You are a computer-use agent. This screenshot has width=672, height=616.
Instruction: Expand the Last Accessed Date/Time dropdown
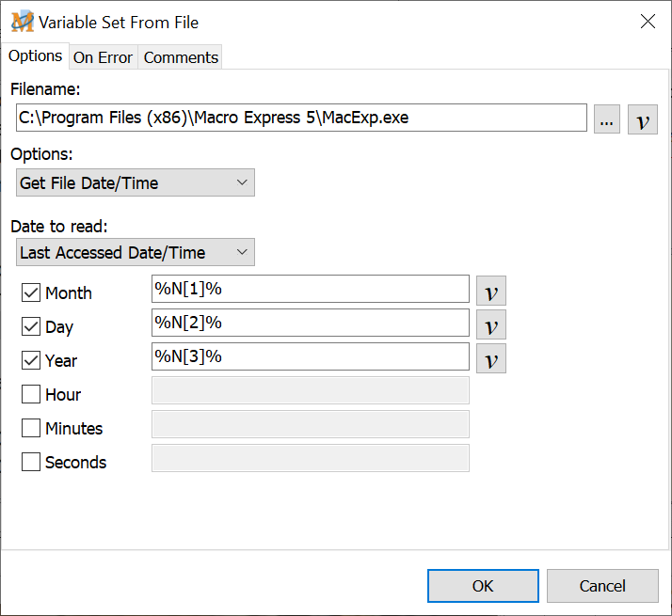(136, 252)
